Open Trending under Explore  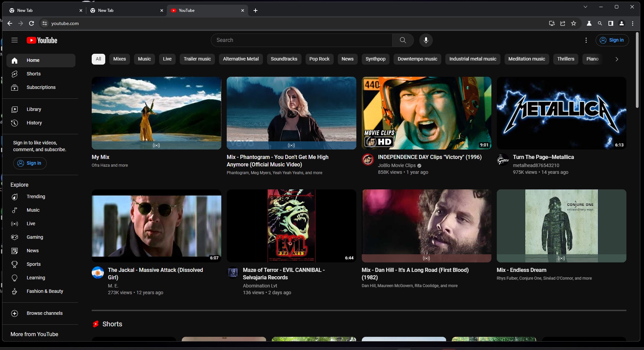[41, 196]
